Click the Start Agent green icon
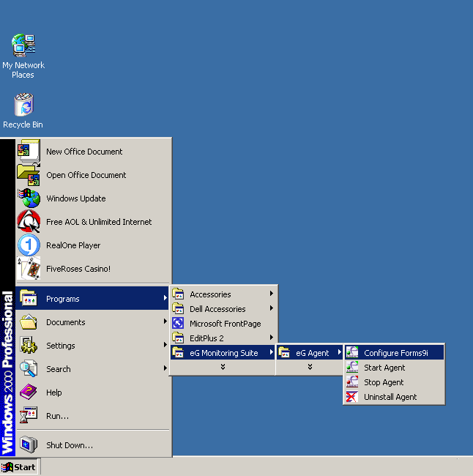This screenshot has height=476, width=473. point(352,367)
